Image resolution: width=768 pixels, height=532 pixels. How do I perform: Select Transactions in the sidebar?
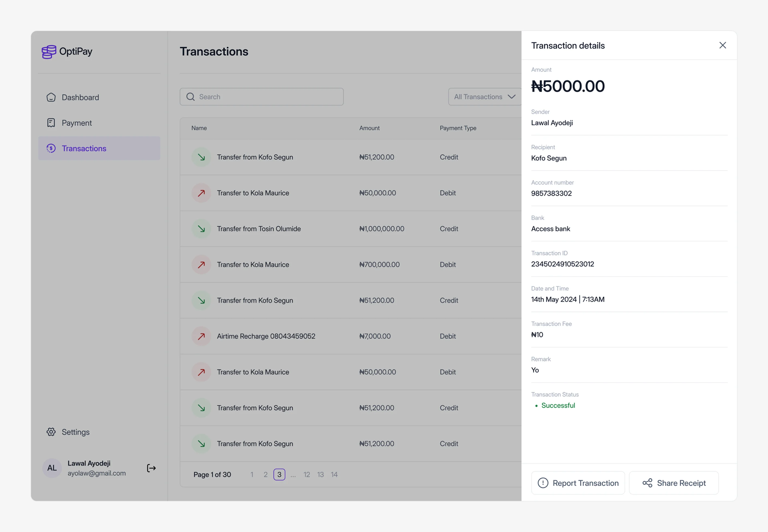click(99, 148)
